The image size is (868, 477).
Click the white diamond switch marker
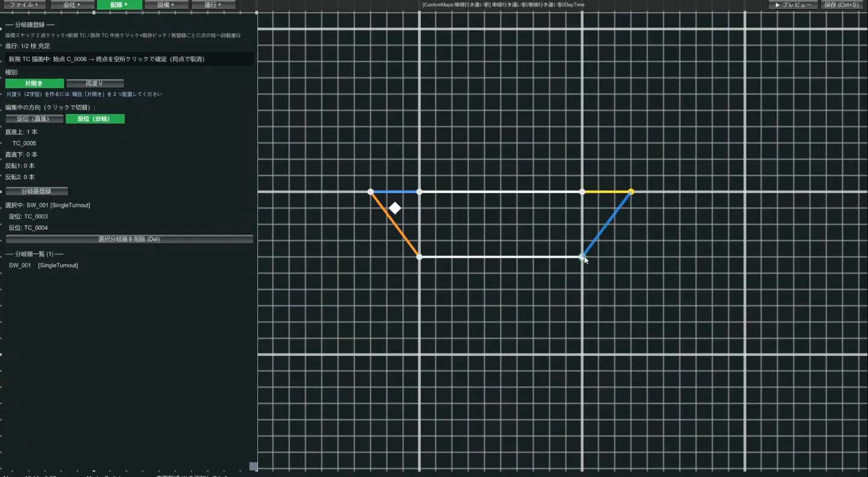point(395,208)
